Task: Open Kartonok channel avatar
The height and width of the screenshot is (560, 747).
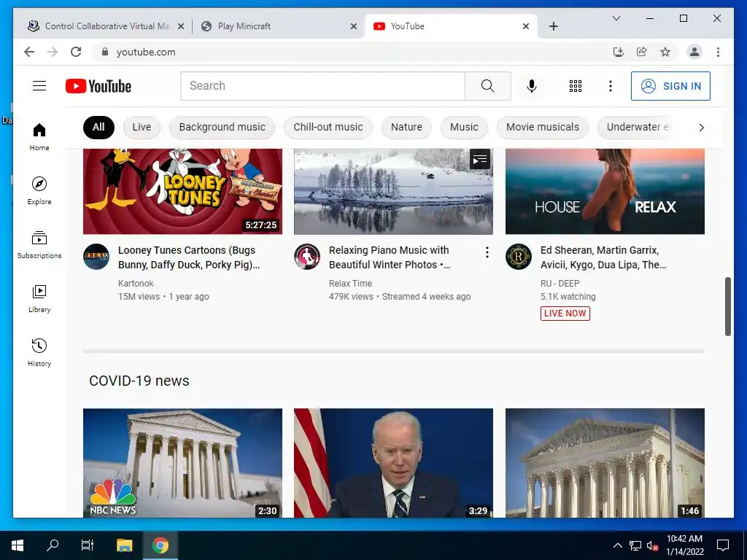Action: click(x=96, y=257)
